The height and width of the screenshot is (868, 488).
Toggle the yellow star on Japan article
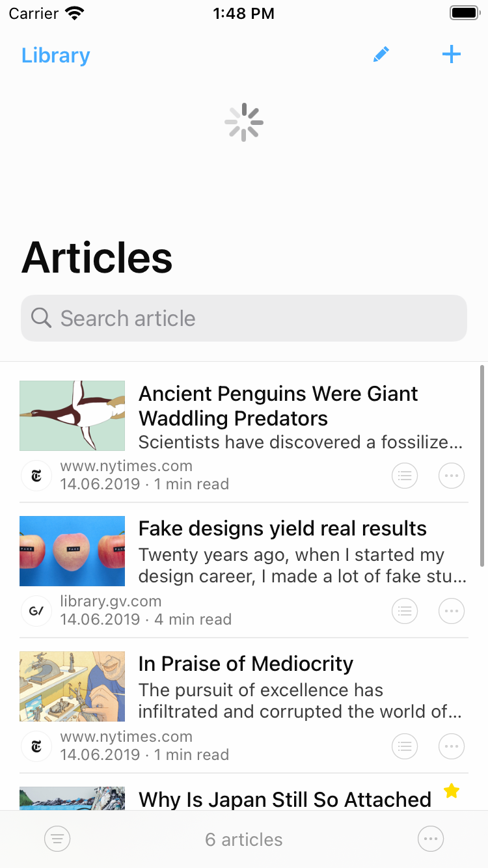click(x=452, y=791)
